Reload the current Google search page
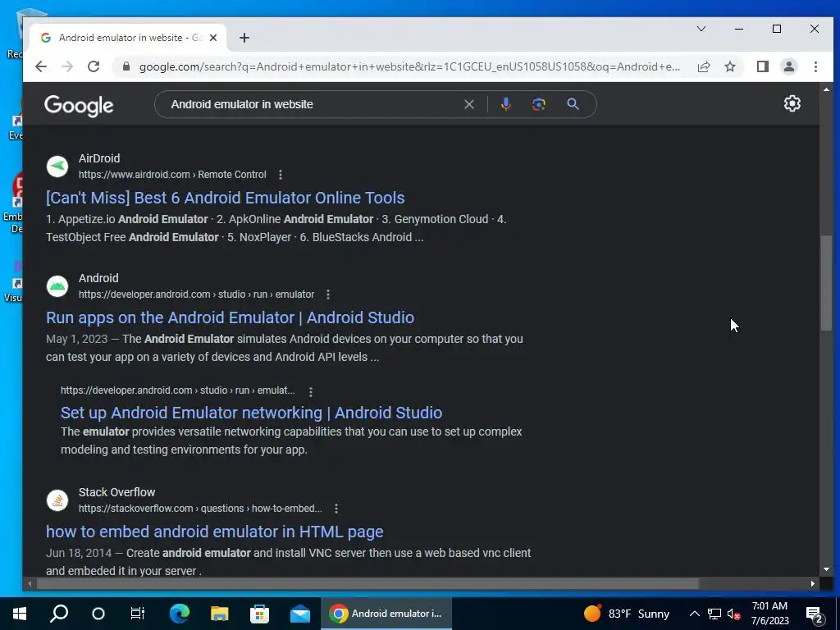This screenshot has width=840, height=630. point(94,66)
